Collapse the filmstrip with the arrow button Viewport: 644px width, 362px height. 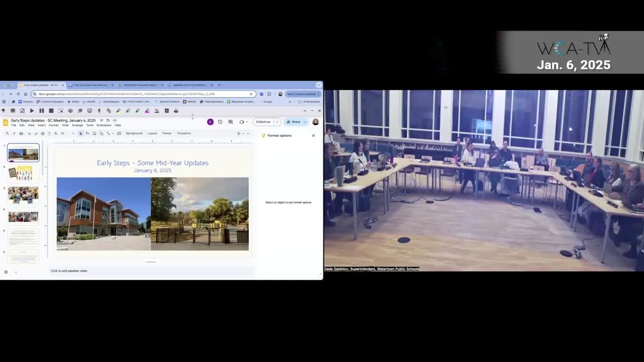point(16,272)
